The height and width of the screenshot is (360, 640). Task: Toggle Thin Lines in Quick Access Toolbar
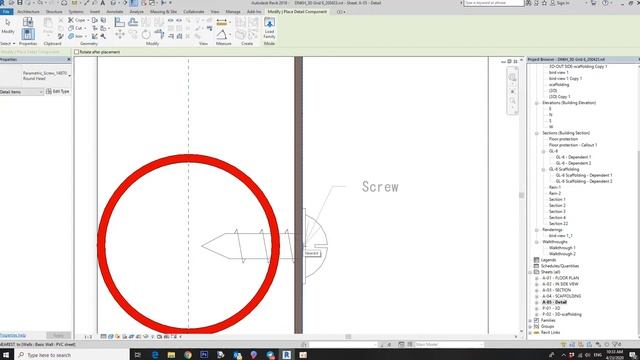pyautogui.click(x=134, y=3)
